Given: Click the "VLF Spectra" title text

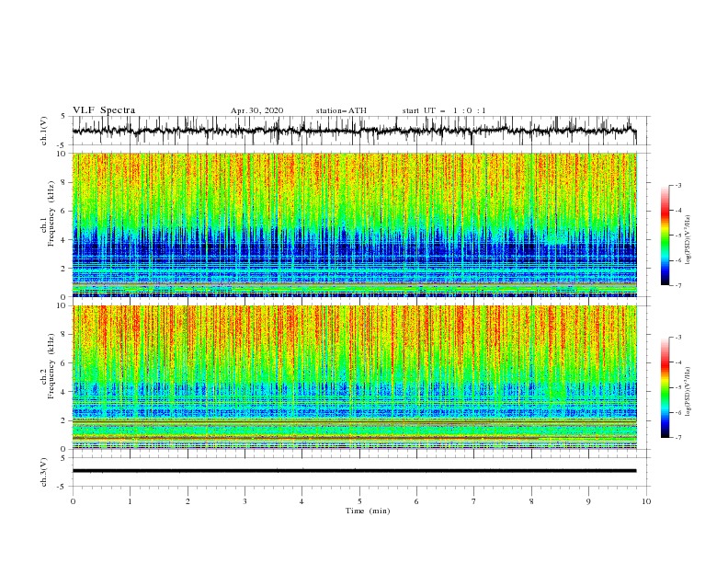Looking at the screenshot, I should [x=104, y=110].
